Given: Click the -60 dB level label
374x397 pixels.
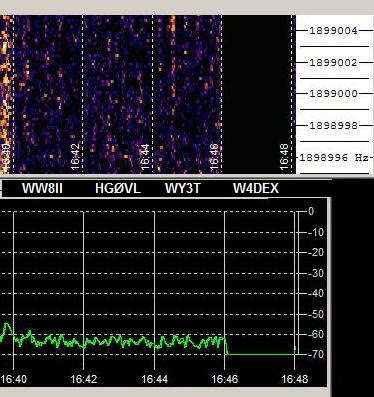Looking at the screenshot, I should 316,334.
